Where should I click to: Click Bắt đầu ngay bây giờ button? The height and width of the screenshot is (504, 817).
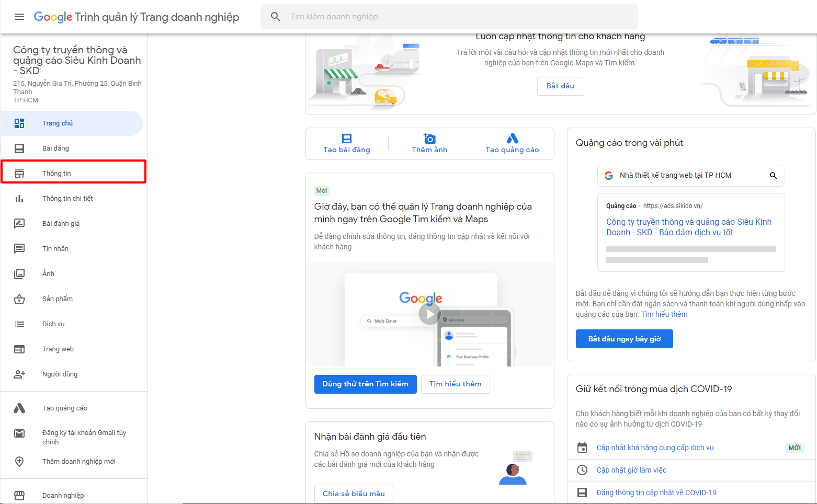(x=624, y=339)
